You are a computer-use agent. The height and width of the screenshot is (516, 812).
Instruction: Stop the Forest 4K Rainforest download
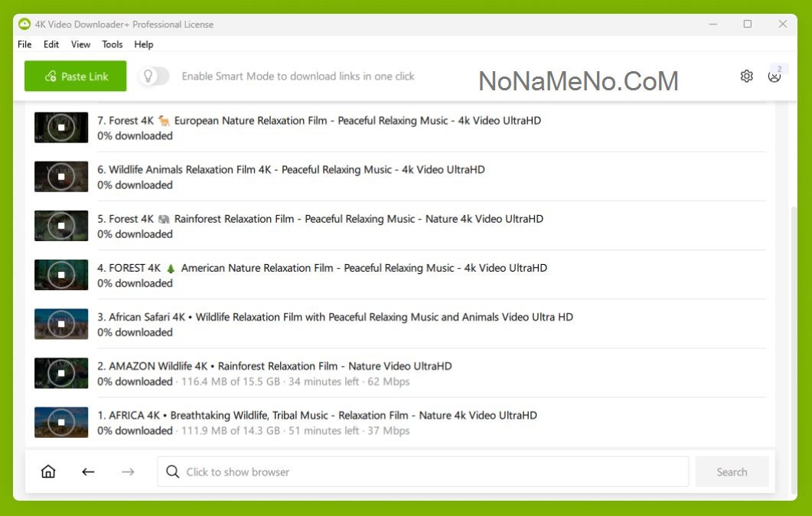[x=61, y=227]
